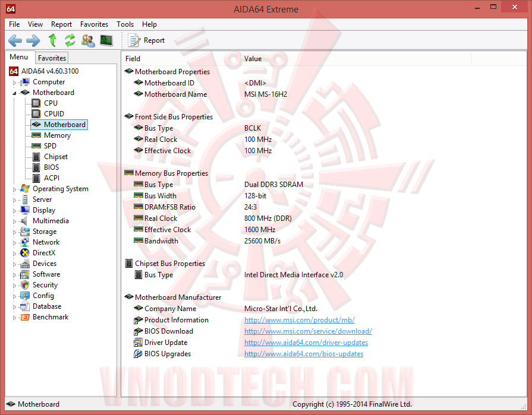Open the msi.com/product/mb link
The height and width of the screenshot is (415, 532).
tap(300, 320)
